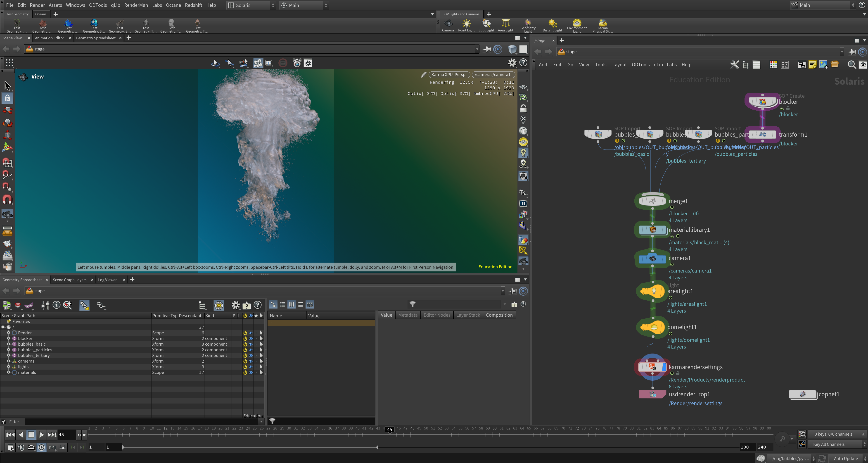Select the Oceans shelf tab
This screenshot has width=868, height=463.
pyautogui.click(x=41, y=14)
